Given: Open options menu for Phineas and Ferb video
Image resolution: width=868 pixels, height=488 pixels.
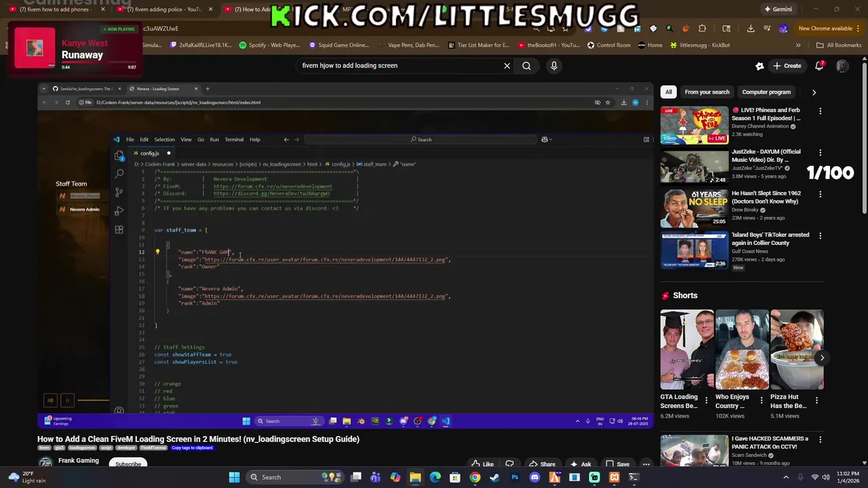Looking at the screenshot, I should [820, 111].
